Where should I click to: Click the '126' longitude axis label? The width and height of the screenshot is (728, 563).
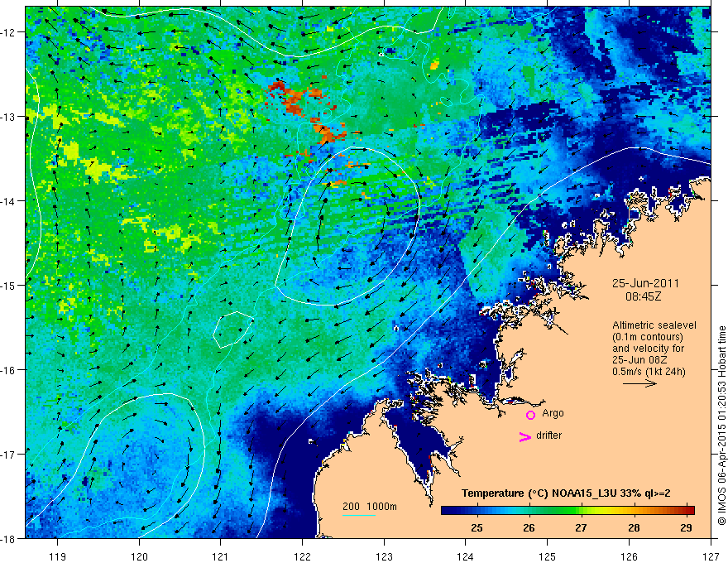coord(629,556)
